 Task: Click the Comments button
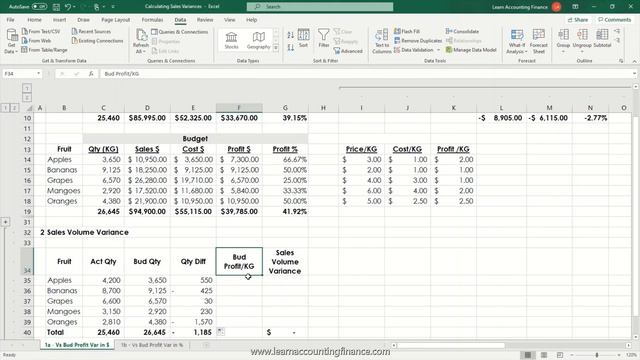point(615,20)
